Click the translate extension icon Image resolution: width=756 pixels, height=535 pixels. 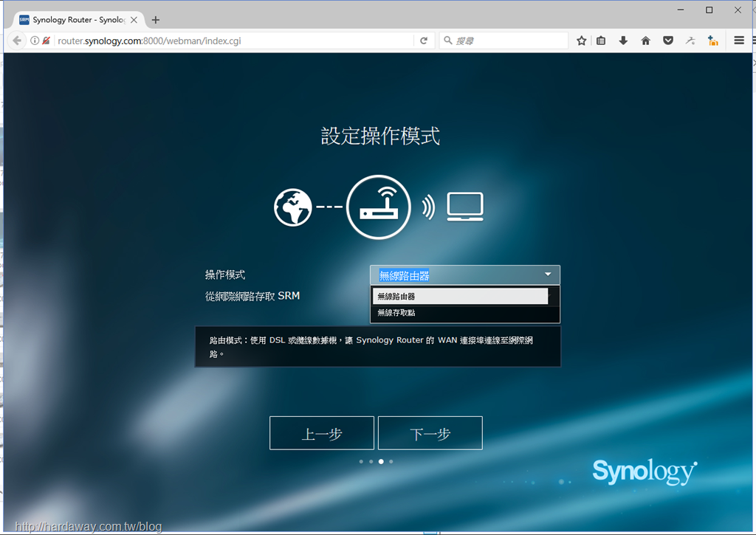point(690,41)
